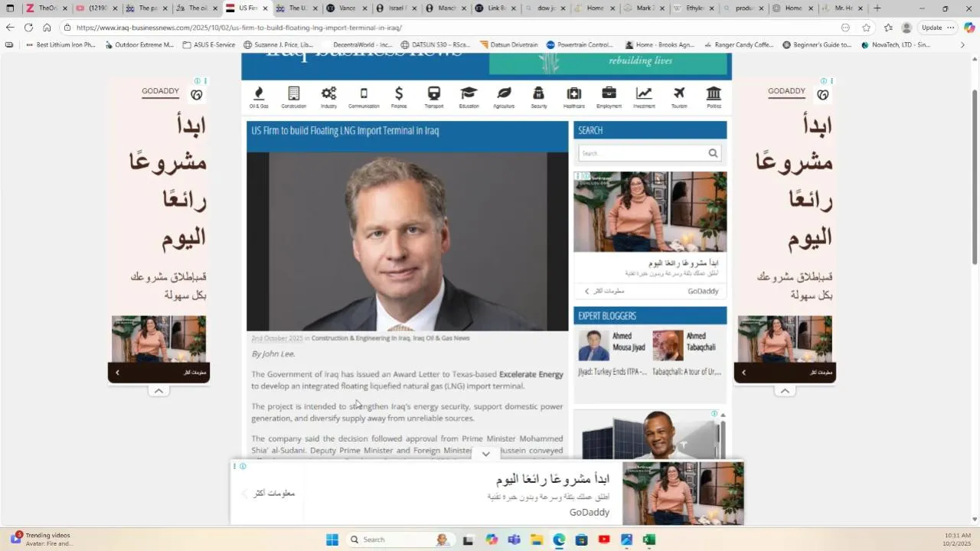Click the Trending videos widget
Viewport: 980px width, 551px height.
coord(41,540)
